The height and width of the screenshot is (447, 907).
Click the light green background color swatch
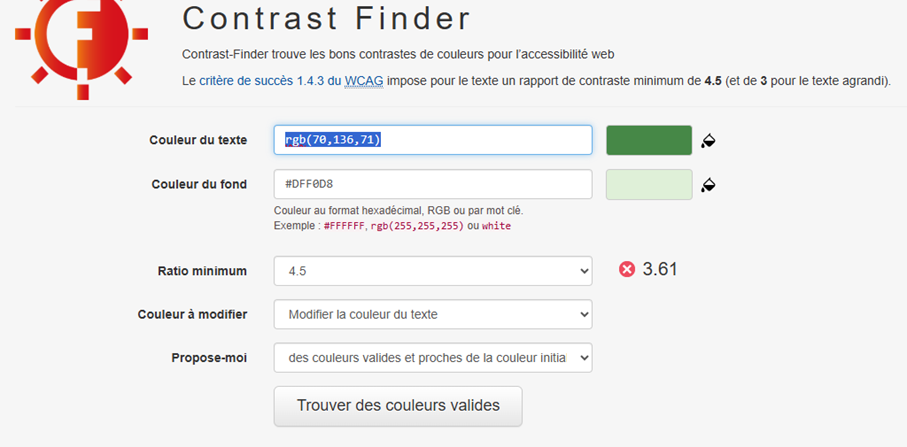click(x=649, y=185)
